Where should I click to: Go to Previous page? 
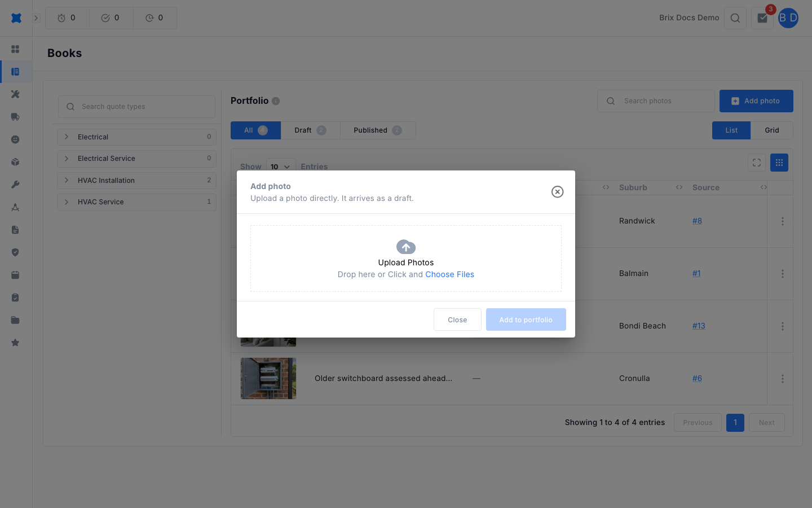698,423
